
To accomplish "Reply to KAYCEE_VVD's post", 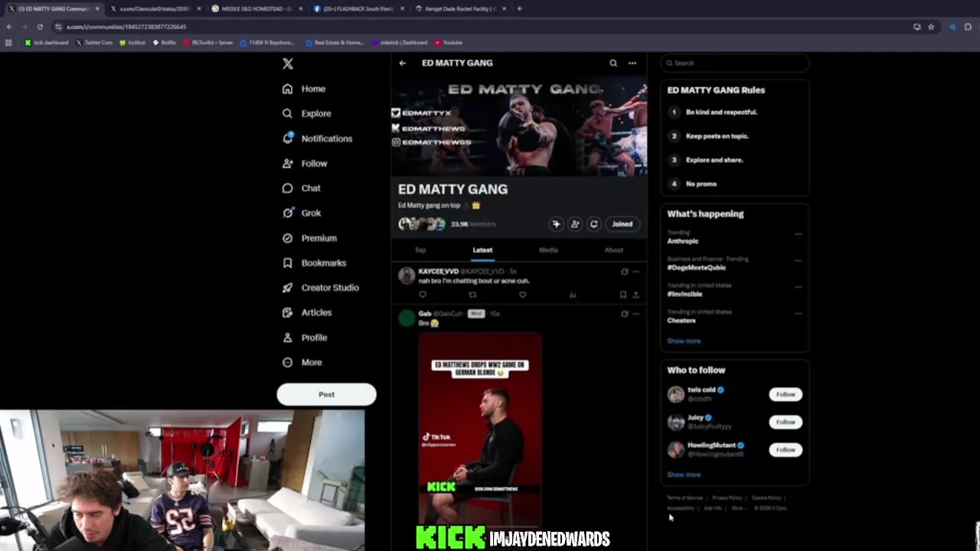I will 423,295.
